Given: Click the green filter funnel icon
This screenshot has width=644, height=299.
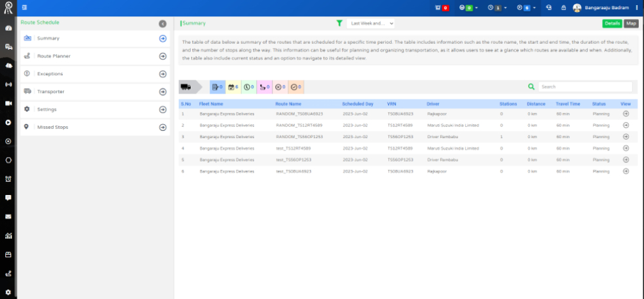Looking at the screenshot, I should pos(339,23).
